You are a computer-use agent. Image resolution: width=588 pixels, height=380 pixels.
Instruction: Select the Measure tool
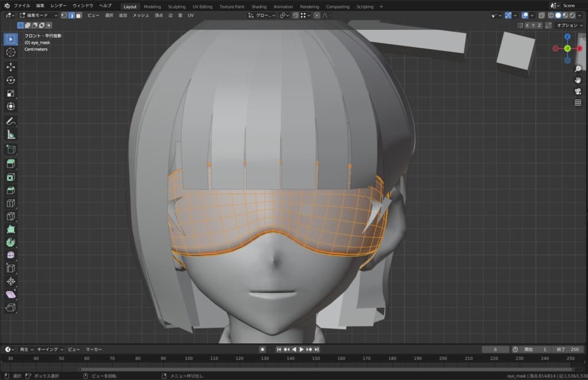10,135
